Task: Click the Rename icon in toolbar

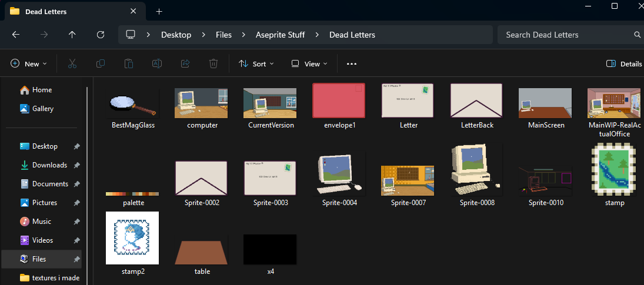Action: [157, 63]
